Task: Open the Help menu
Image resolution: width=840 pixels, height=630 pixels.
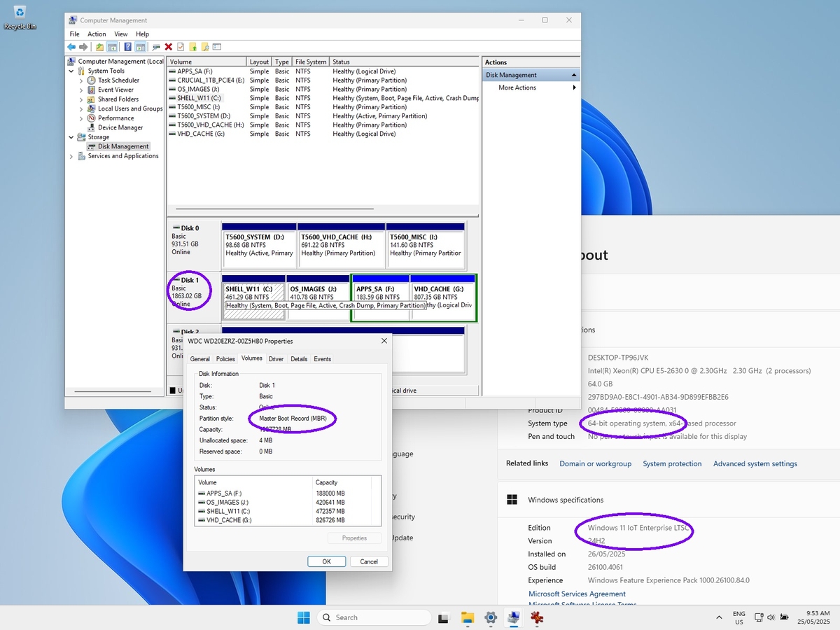Action: [x=143, y=34]
